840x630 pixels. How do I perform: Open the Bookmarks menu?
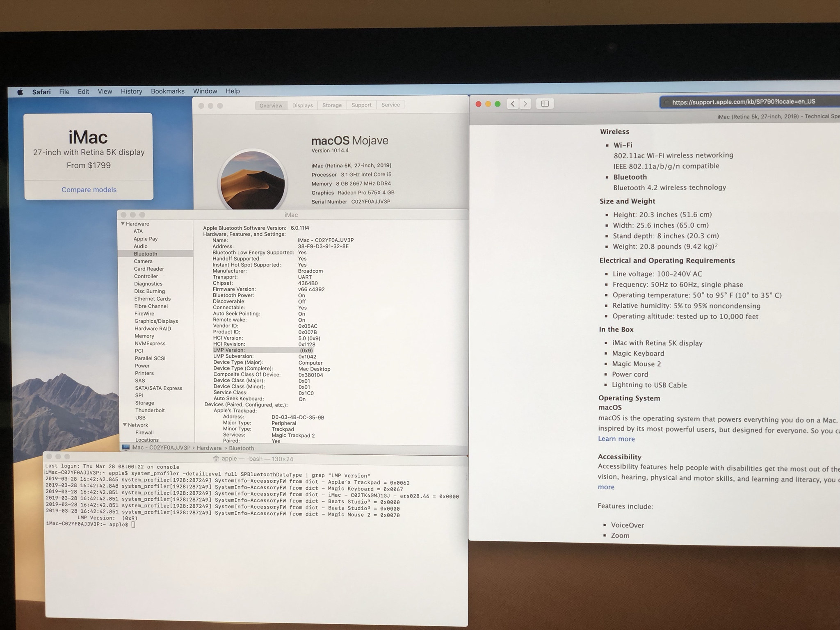click(x=167, y=91)
